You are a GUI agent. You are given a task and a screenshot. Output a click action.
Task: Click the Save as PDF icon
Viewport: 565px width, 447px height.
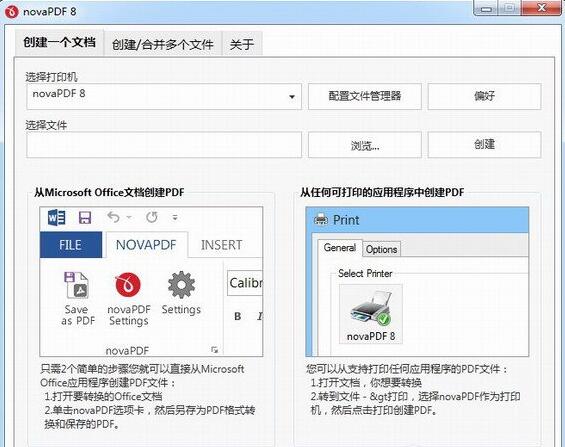point(76,285)
